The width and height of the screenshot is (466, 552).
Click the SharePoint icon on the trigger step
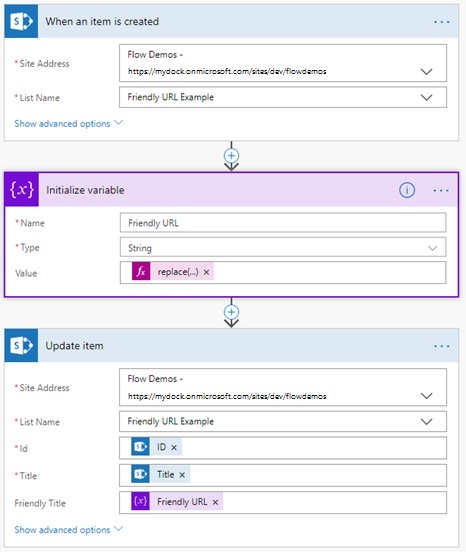pyautogui.click(x=21, y=21)
